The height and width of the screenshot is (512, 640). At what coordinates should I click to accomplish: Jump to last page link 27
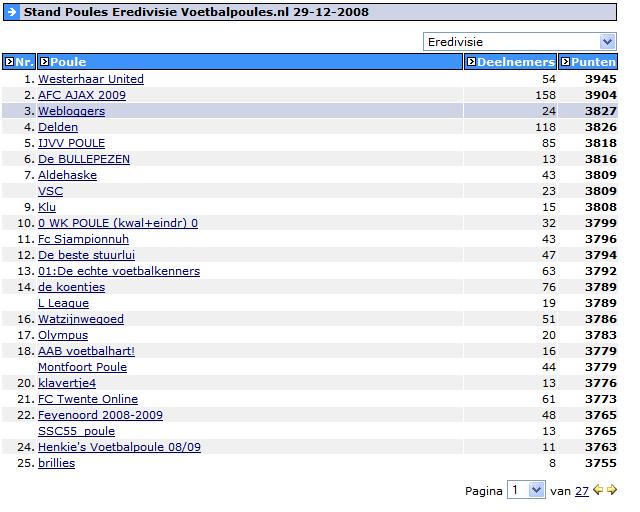581,491
